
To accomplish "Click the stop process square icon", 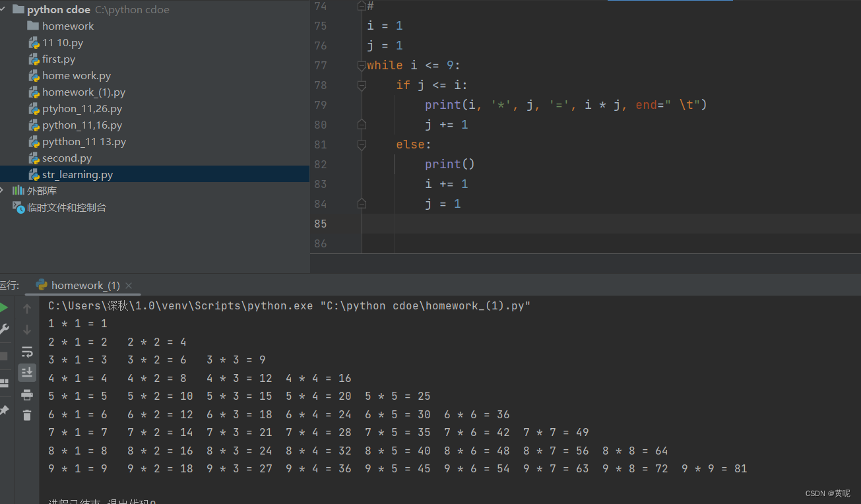I will click(3, 356).
